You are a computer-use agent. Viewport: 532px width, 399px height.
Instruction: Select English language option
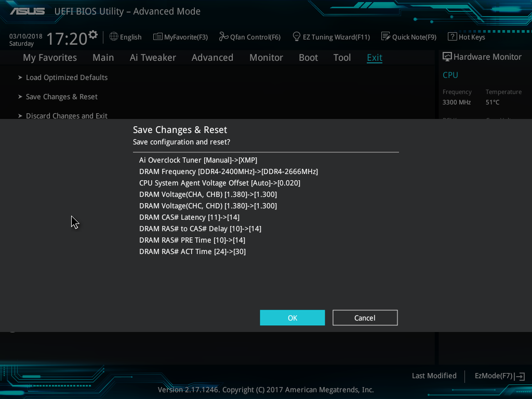(x=130, y=37)
